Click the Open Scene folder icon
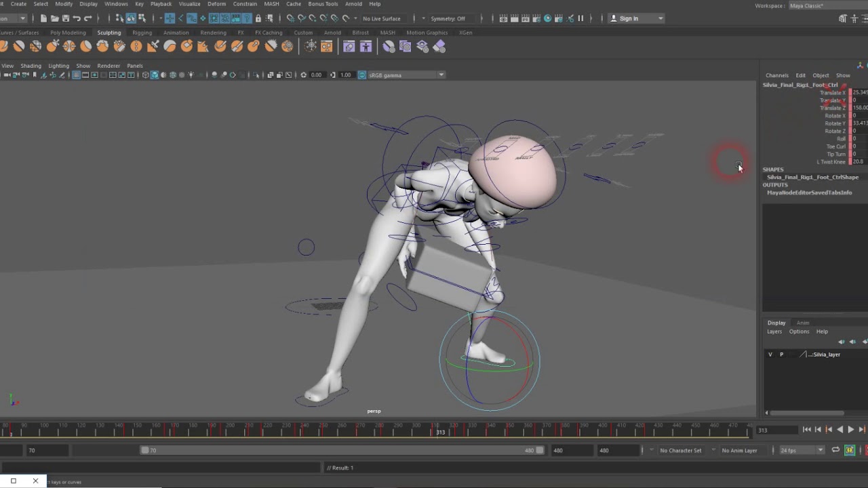Viewport: 868px width, 488px height. click(54, 18)
